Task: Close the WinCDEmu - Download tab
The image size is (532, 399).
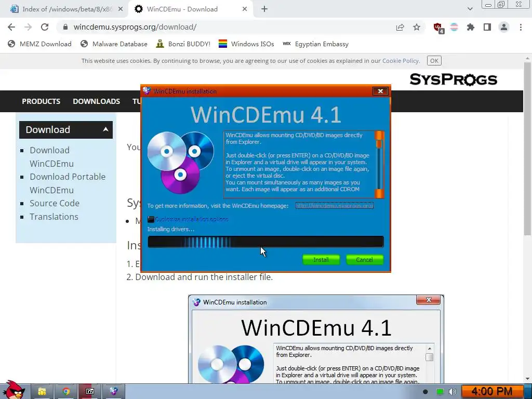Action: click(x=245, y=9)
